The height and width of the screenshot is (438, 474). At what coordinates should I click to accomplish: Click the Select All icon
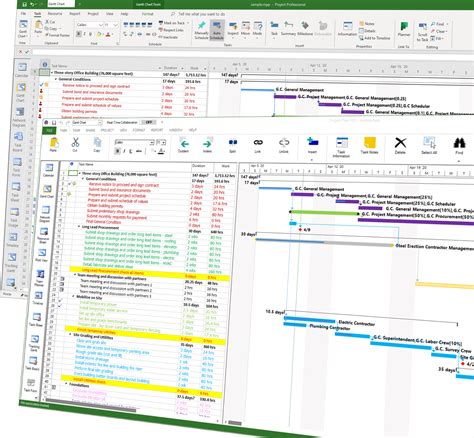coord(429,145)
